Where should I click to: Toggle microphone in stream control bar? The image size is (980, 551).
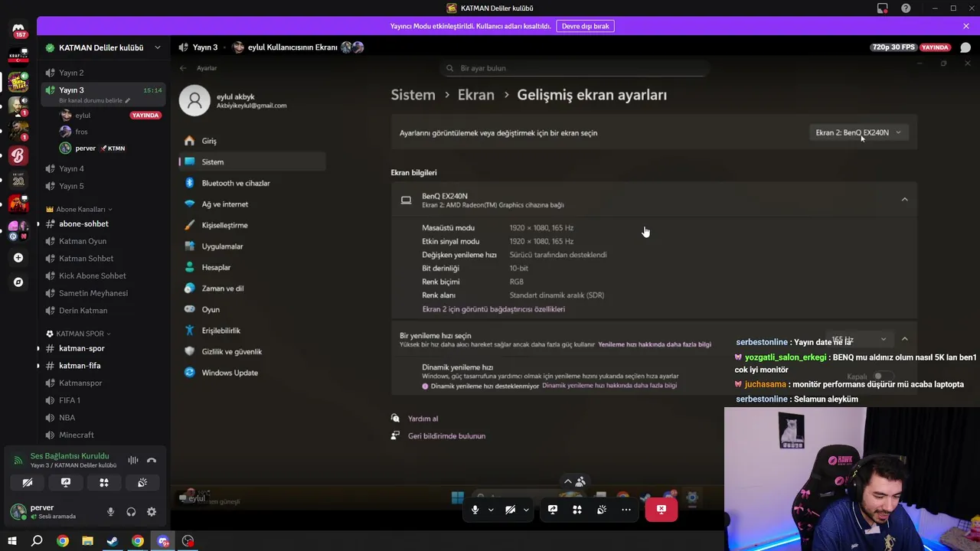click(x=475, y=510)
